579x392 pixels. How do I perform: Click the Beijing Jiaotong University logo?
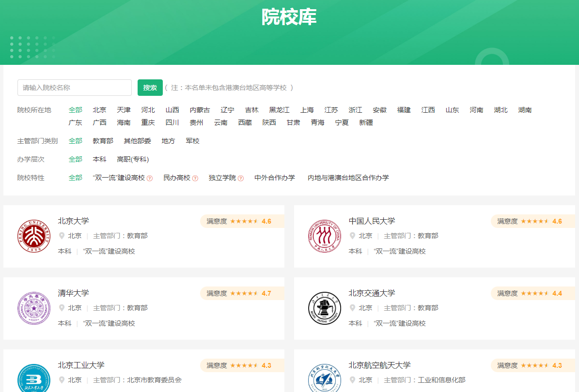(x=325, y=308)
